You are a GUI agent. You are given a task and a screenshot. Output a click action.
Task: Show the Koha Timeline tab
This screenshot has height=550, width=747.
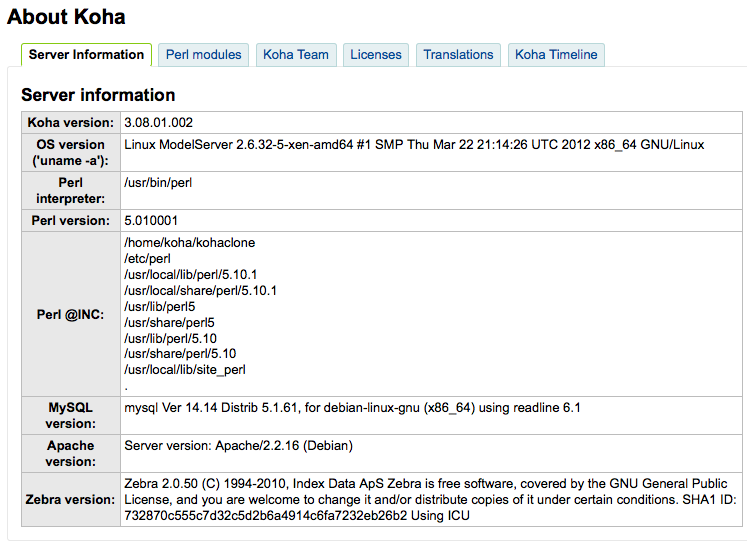(556, 55)
